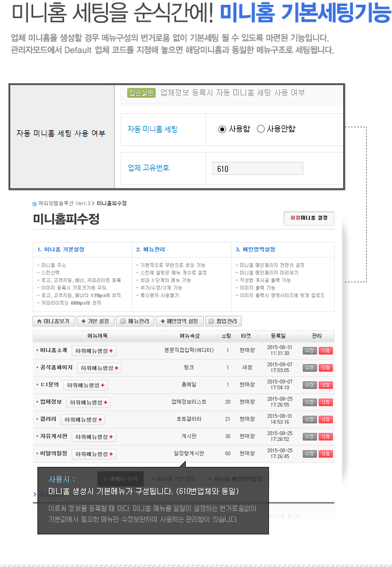Click the 업체 고유번호 input field showing 610
This screenshot has width=392, height=567.
258,168
